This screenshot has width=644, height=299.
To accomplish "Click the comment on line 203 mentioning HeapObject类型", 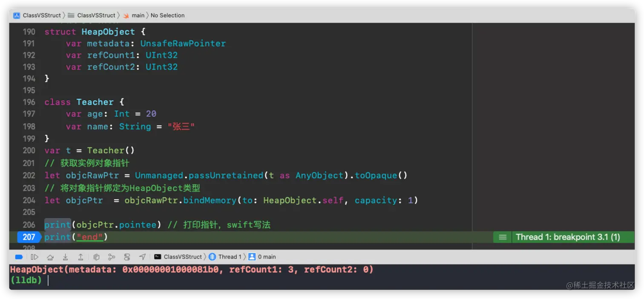I will tap(122, 188).
